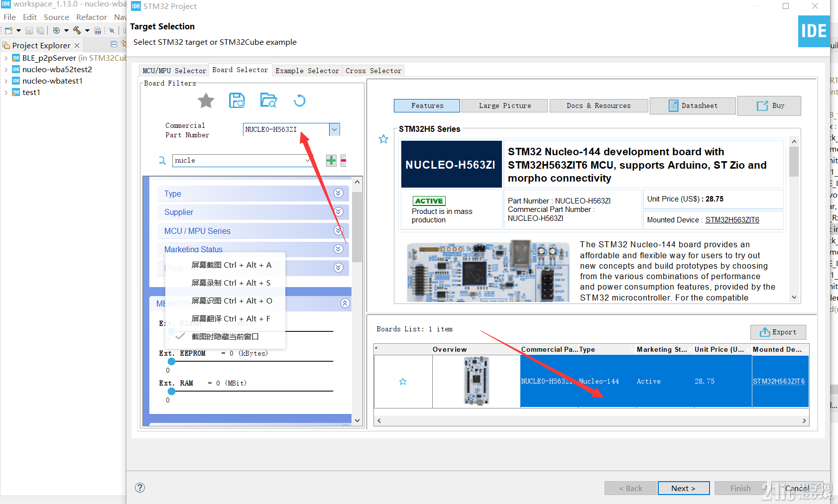Click the Buy button
Viewport: 838px width, 504px height.
[x=769, y=105]
